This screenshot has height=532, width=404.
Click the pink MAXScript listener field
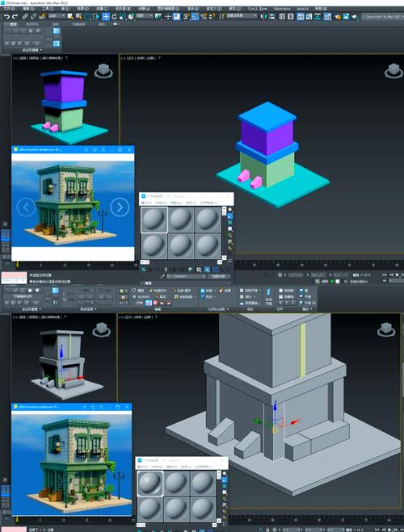[x=14, y=275]
